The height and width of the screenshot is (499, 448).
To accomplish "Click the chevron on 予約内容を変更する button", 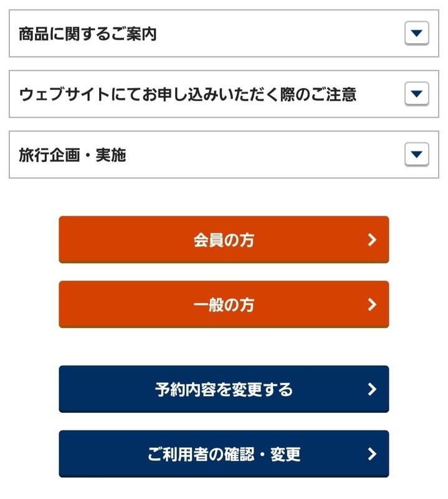I will click(x=372, y=389).
